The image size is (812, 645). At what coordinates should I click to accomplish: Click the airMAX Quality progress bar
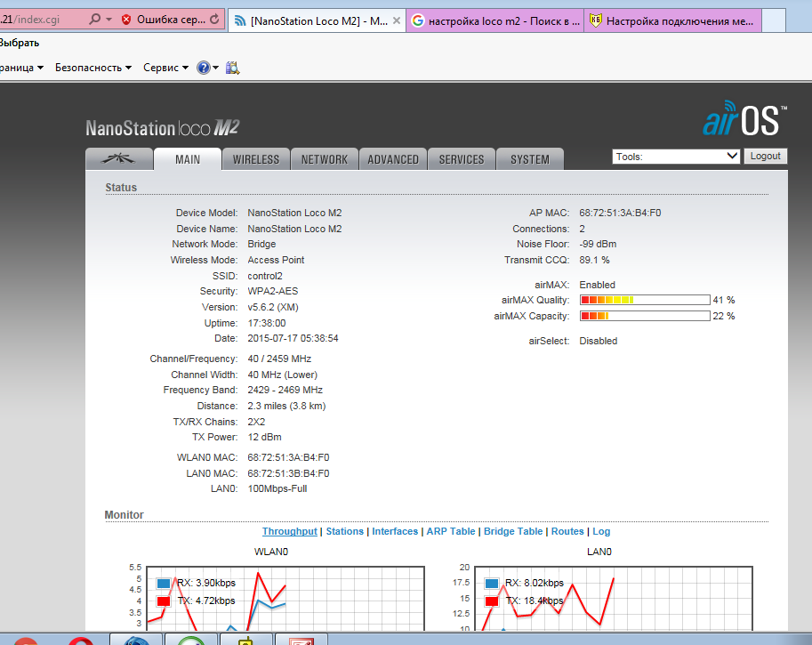645,300
